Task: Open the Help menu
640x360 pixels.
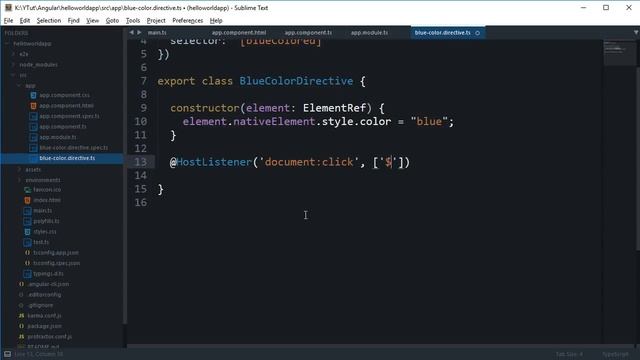Action: point(216,20)
